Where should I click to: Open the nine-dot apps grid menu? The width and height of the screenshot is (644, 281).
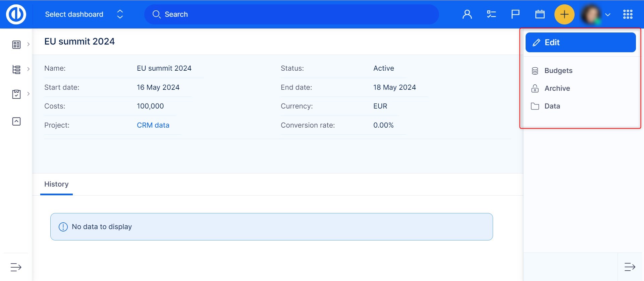[x=628, y=14]
